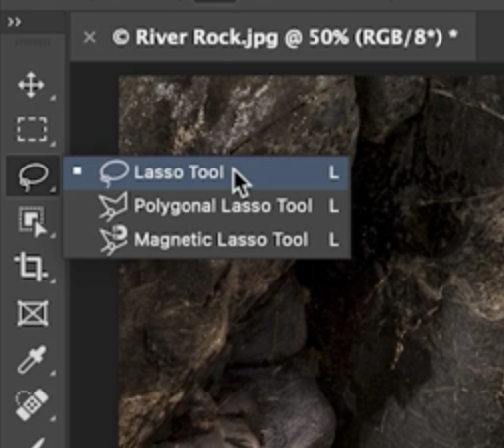
Task: Select the Crop tool
Action: tap(31, 267)
